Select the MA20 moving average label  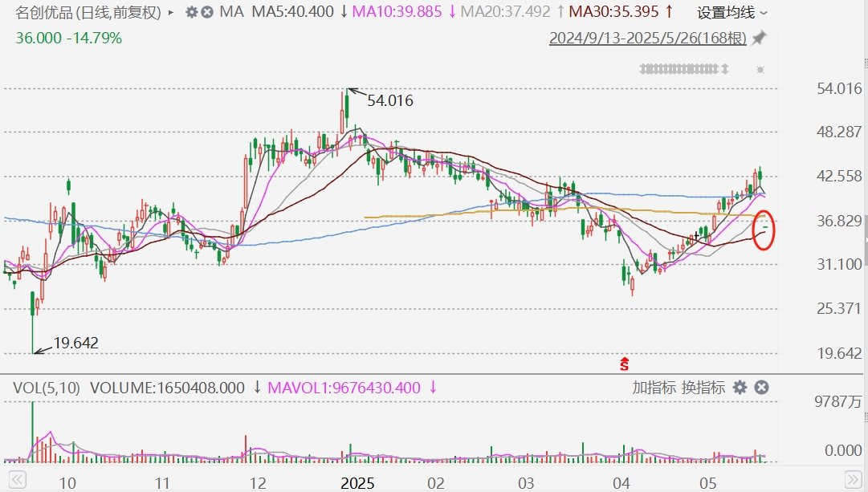tap(505, 11)
